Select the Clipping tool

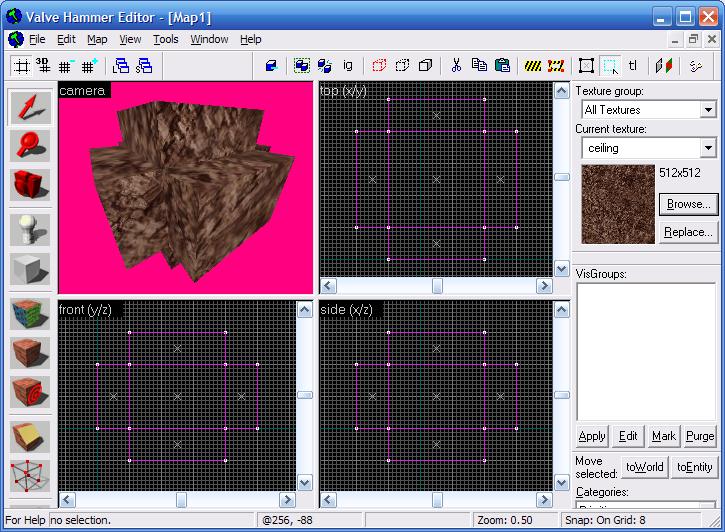pos(31,436)
